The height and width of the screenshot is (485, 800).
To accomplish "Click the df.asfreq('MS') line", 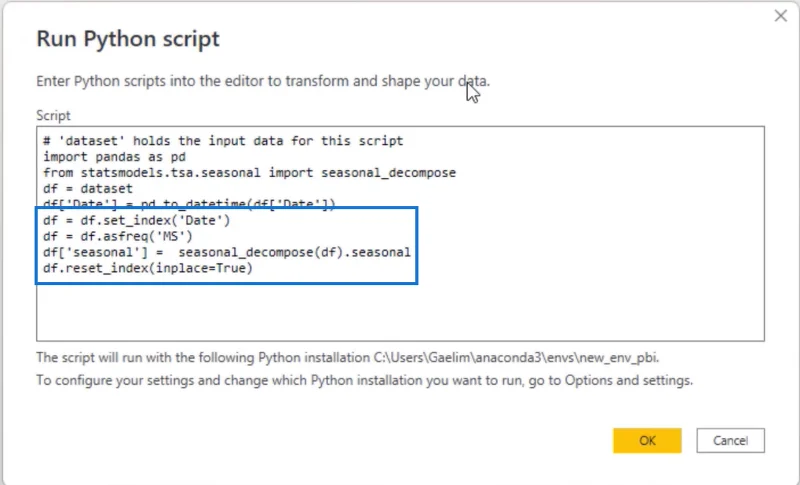I will [x=117, y=236].
